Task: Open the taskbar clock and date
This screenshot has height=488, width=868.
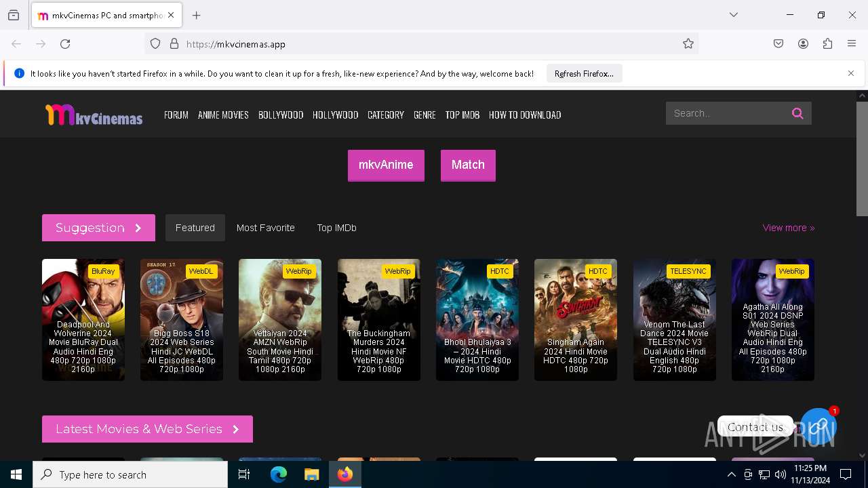Action: [810, 474]
